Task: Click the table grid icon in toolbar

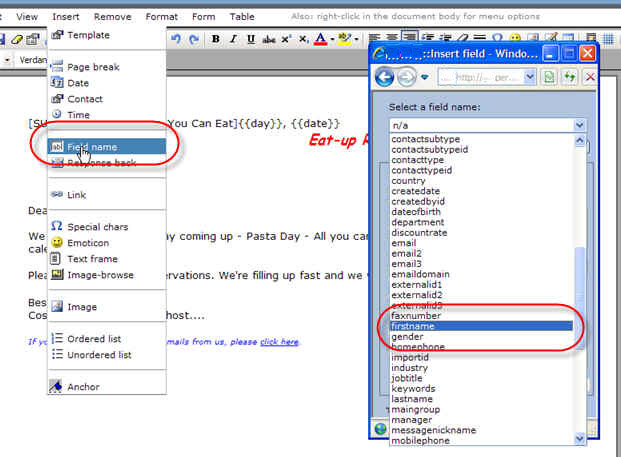Action: (608, 38)
